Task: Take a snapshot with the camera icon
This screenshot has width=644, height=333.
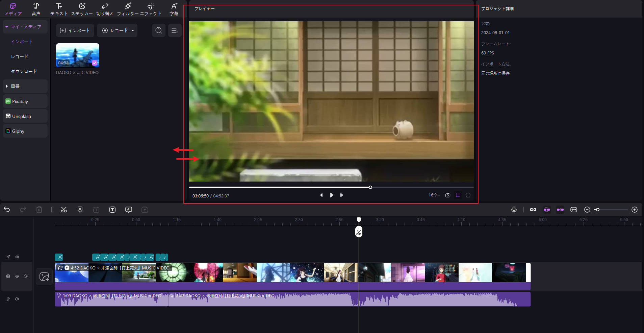Action: pos(447,195)
